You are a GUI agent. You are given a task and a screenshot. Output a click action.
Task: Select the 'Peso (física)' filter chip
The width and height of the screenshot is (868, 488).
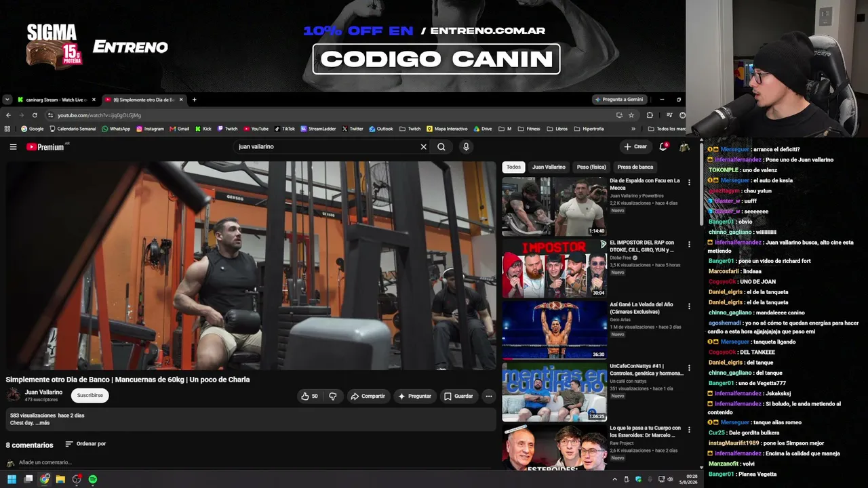point(591,167)
